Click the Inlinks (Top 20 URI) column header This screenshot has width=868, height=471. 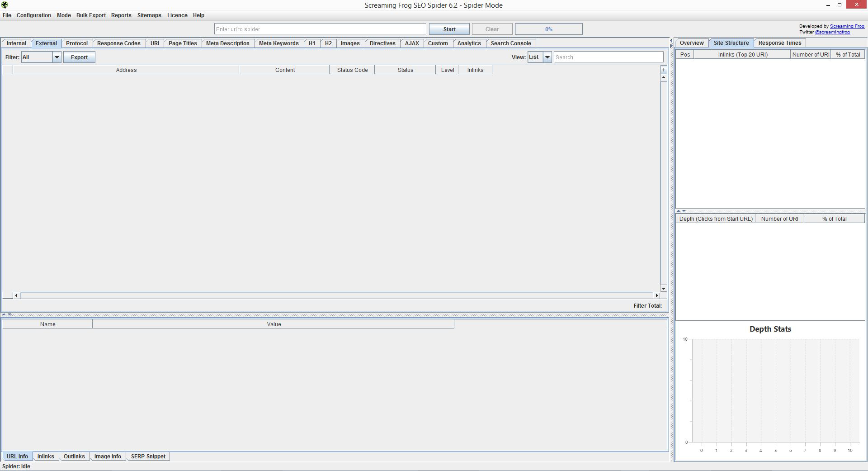point(742,55)
